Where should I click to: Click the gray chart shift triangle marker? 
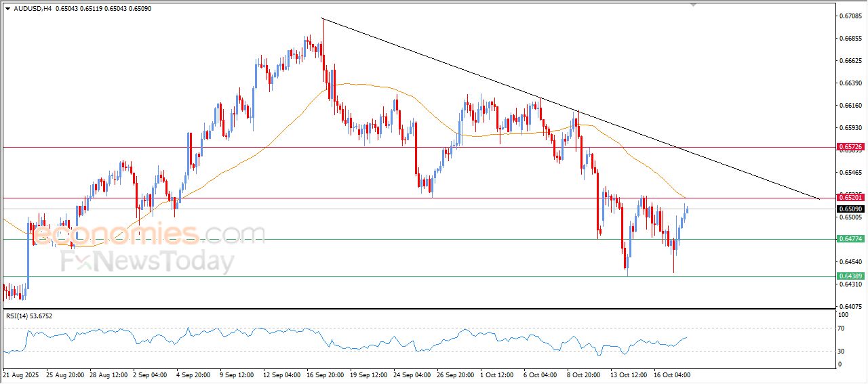693,5
